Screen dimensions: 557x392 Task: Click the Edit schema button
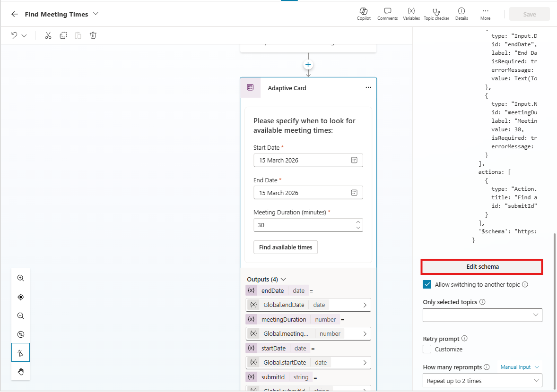482,266
